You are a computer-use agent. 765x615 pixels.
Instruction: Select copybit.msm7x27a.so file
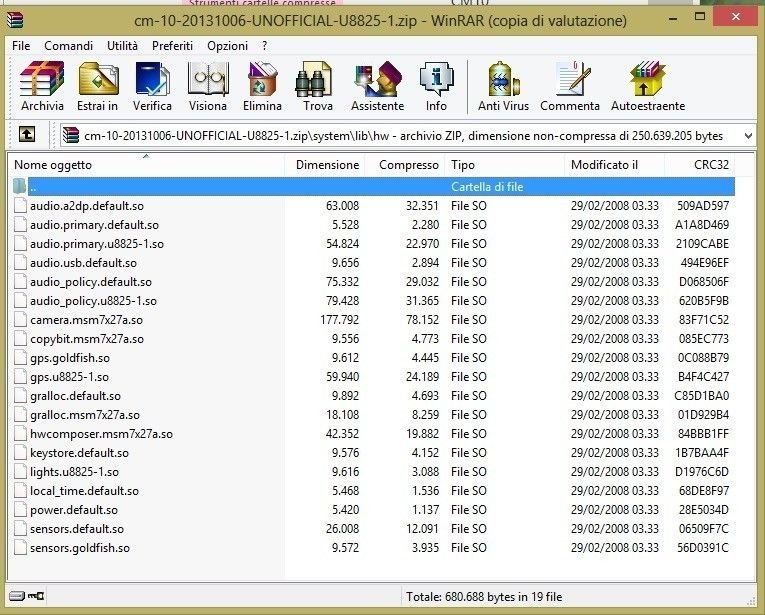[x=87, y=339]
